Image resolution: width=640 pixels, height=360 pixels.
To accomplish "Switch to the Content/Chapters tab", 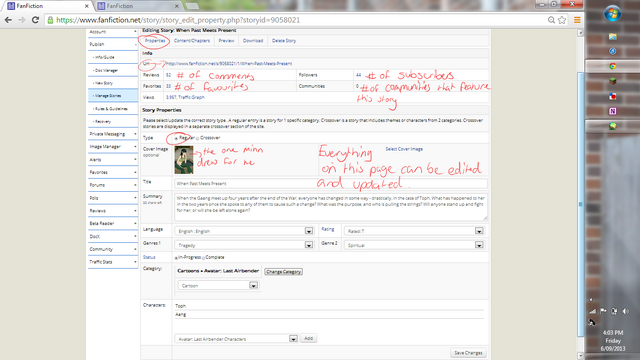I will (192, 41).
